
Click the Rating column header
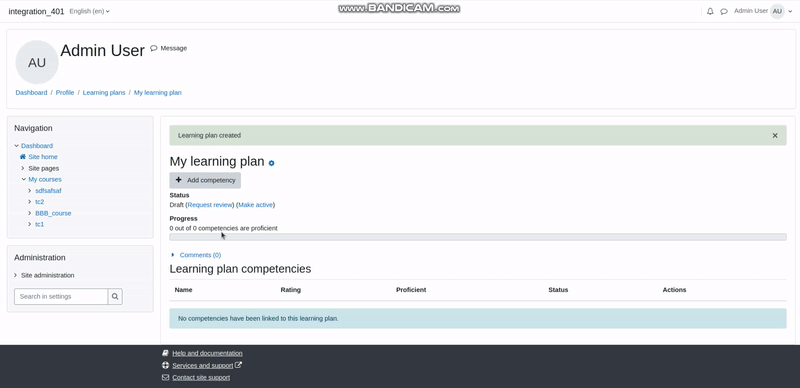tap(291, 289)
